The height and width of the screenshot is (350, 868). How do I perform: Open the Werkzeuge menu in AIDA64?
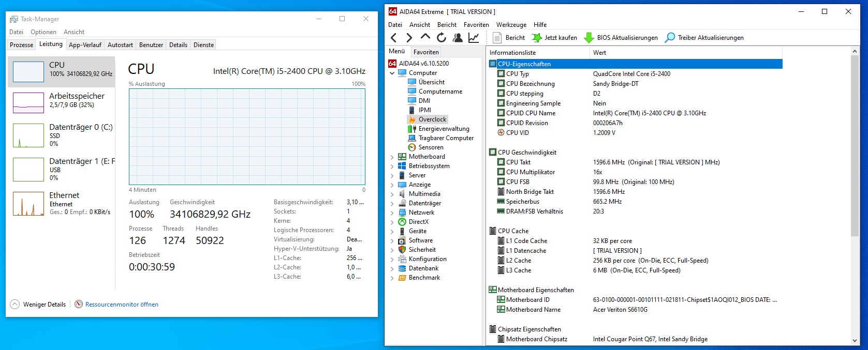pyautogui.click(x=511, y=24)
